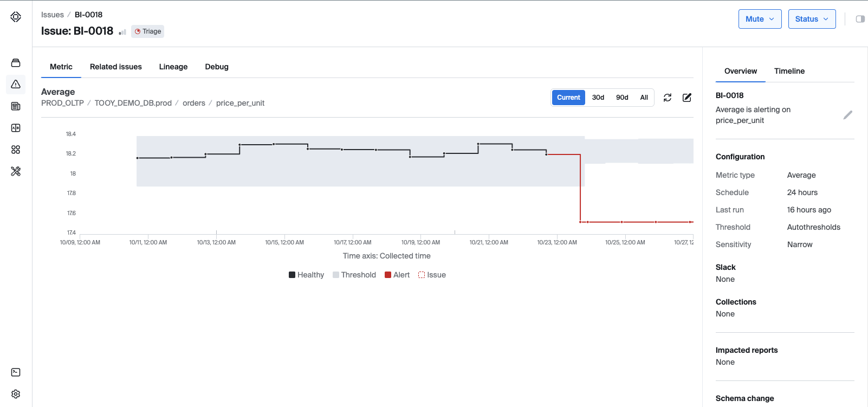The width and height of the screenshot is (868, 407).
Task: Click the Autothresholds value
Action: tap(814, 227)
